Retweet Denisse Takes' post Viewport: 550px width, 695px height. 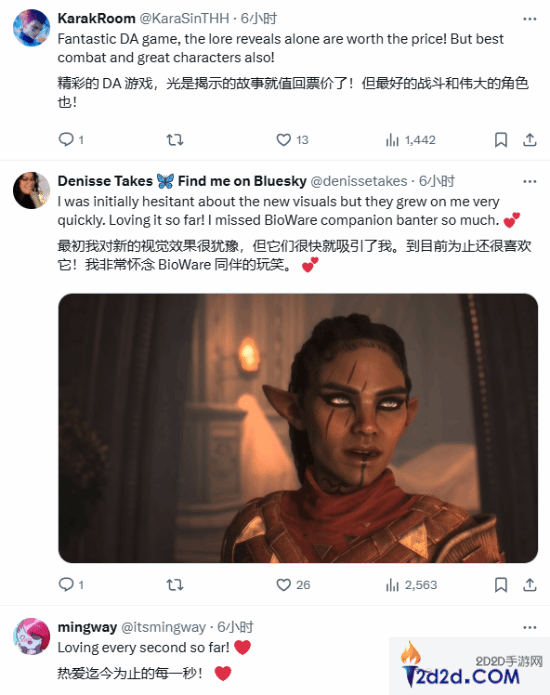pos(175,585)
